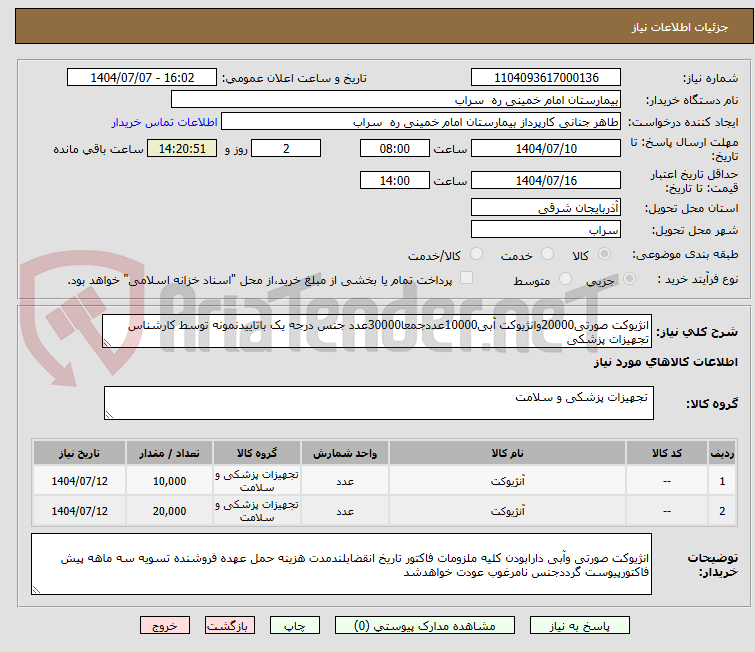
Task: Click the 'اطلاعات کالاهای مورد نیاز' section heading
Action: point(665,362)
